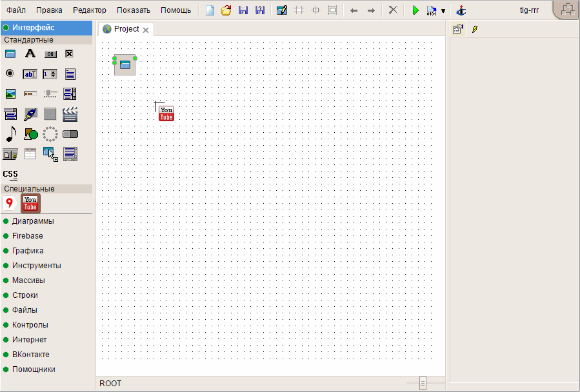Select the dotted circle loader component
The height and width of the screenshot is (392, 580).
(x=50, y=134)
